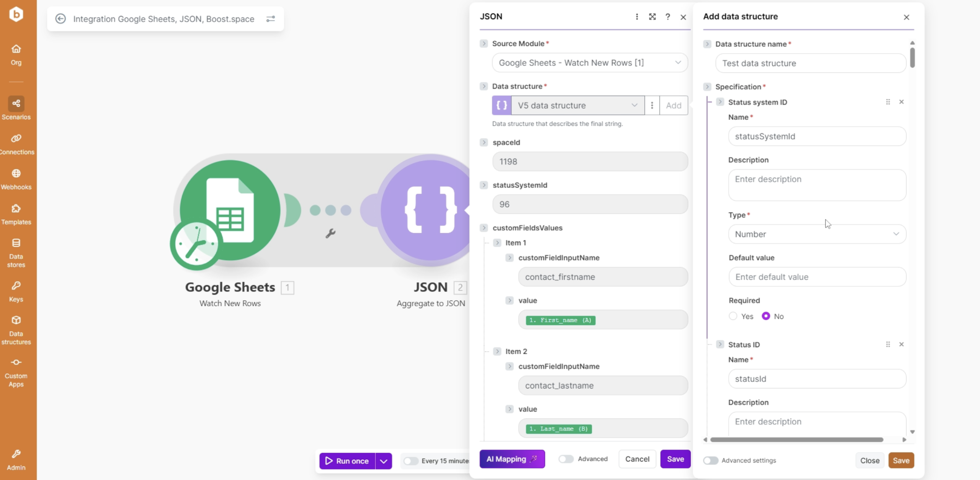Viewport: 980px width, 480px height.
Task: Collapse the Item 1 expander
Action: pos(497,243)
